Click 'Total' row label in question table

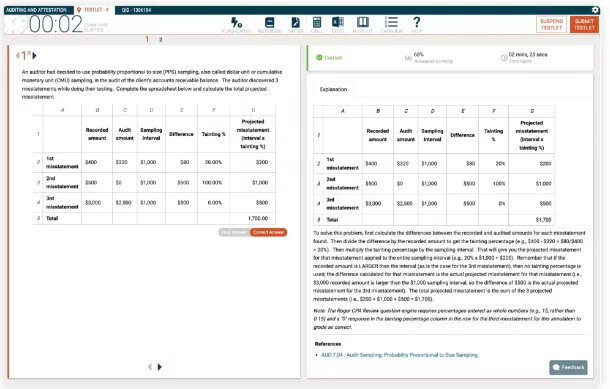click(x=52, y=218)
